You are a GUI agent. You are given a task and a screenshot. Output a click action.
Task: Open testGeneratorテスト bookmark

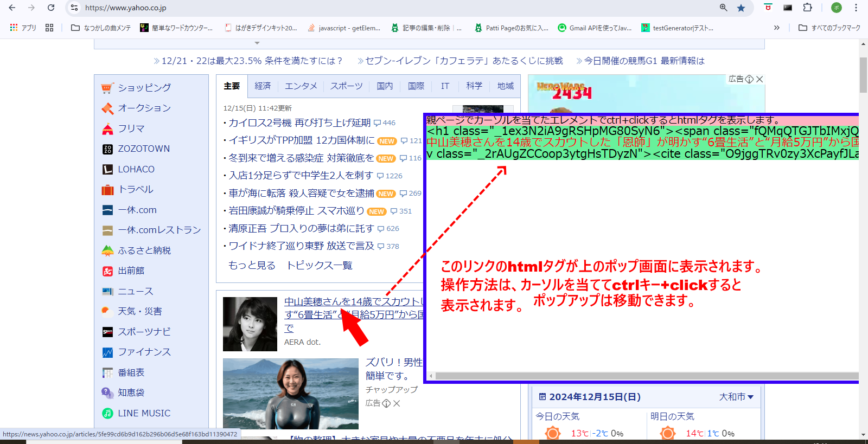[x=678, y=28]
